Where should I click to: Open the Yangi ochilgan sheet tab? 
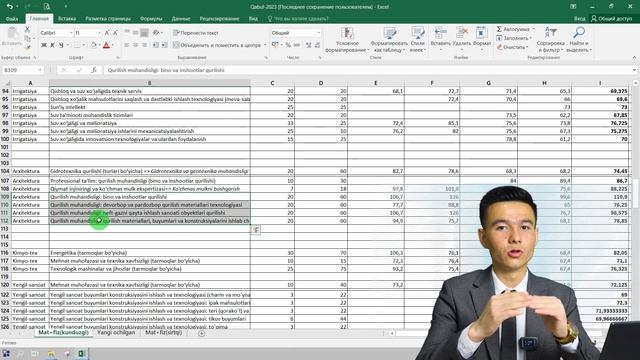pos(116,333)
